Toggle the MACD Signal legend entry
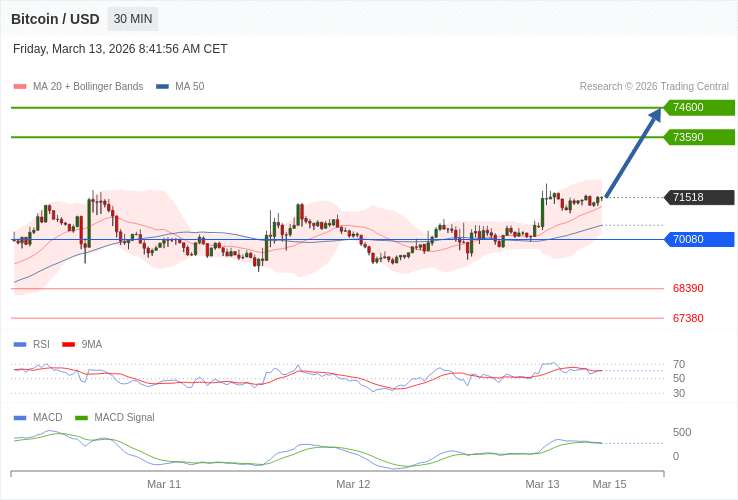 [124, 417]
